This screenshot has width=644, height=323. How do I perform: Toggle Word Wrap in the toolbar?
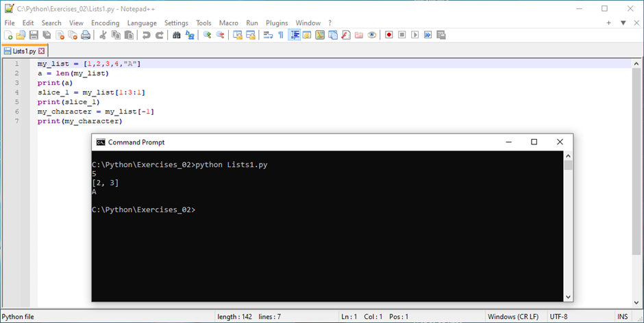(x=268, y=35)
